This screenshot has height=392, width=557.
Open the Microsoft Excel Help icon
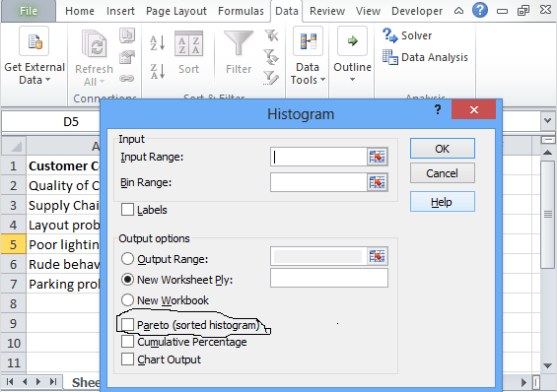(479, 10)
